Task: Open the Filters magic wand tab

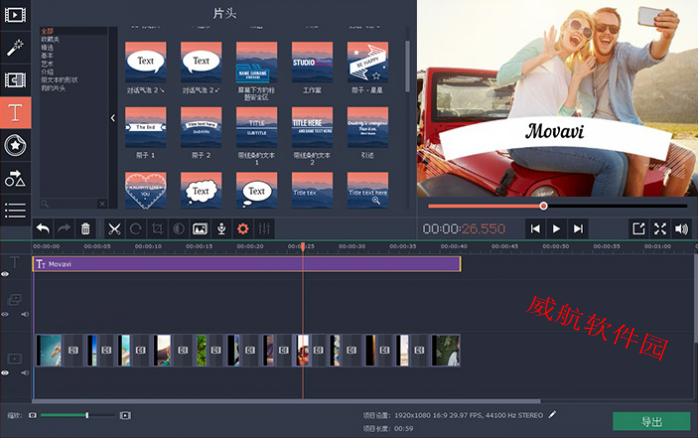Action: point(15,47)
